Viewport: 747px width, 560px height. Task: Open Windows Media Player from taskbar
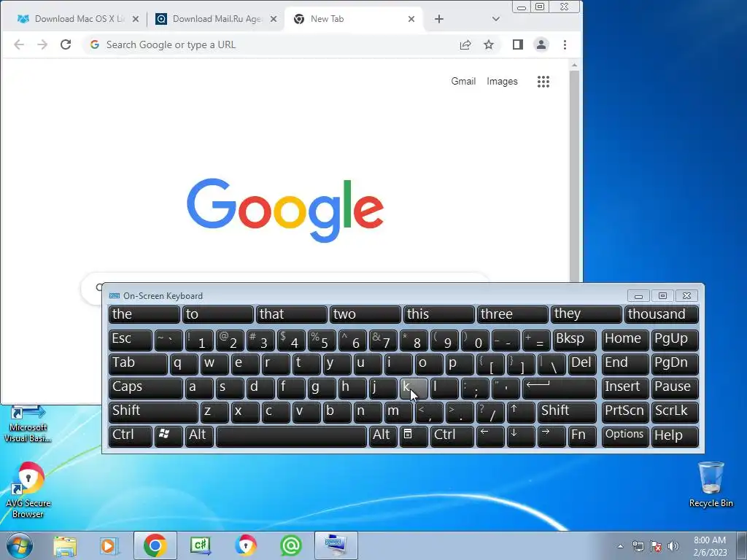point(109,546)
